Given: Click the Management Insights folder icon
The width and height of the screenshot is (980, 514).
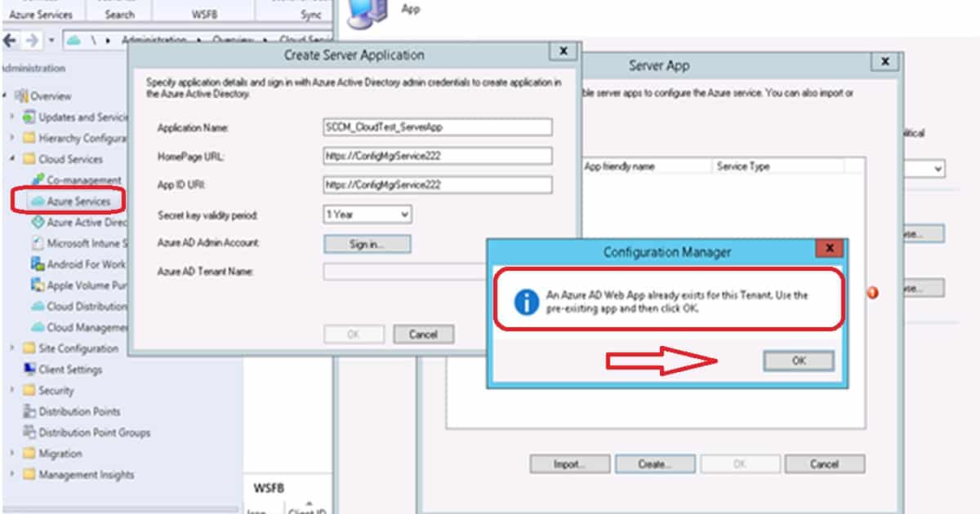Looking at the screenshot, I should [x=29, y=475].
